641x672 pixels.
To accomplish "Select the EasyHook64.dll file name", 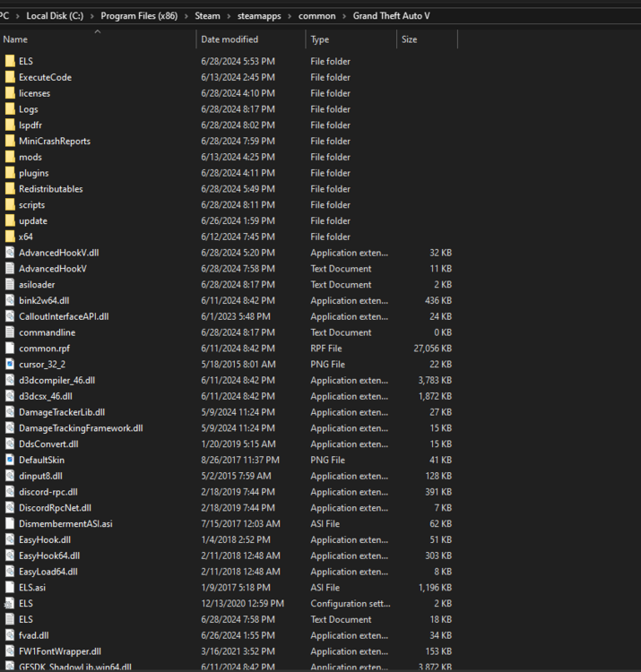I will click(x=49, y=556).
